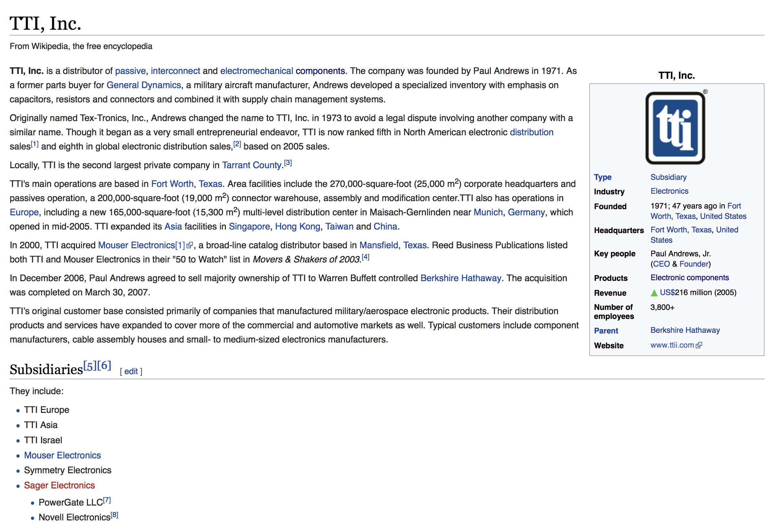Click the 'Parent' label link in infobox

606,331
